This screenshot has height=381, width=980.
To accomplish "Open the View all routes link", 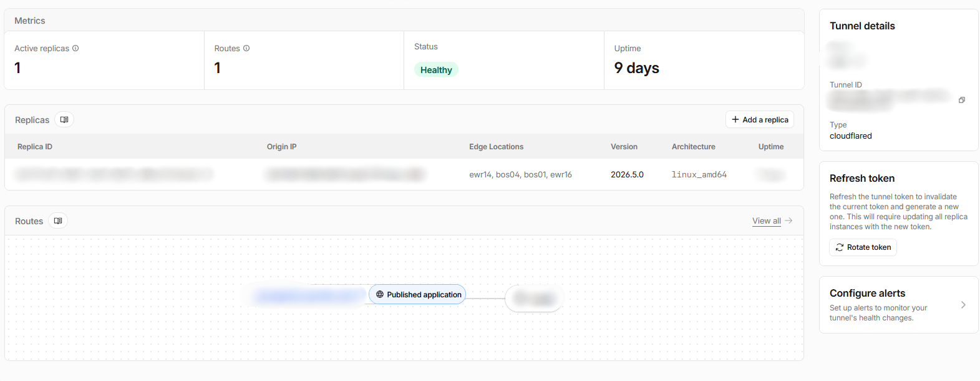I will coord(772,220).
